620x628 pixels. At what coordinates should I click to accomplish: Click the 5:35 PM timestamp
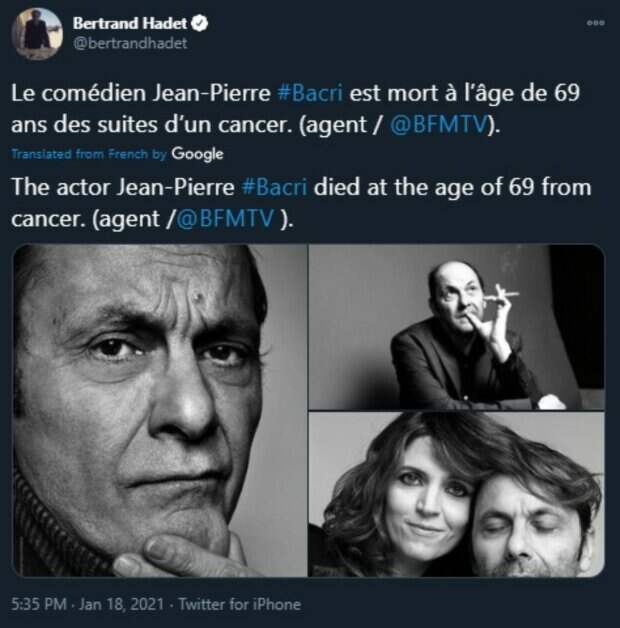click(x=39, y=604)
